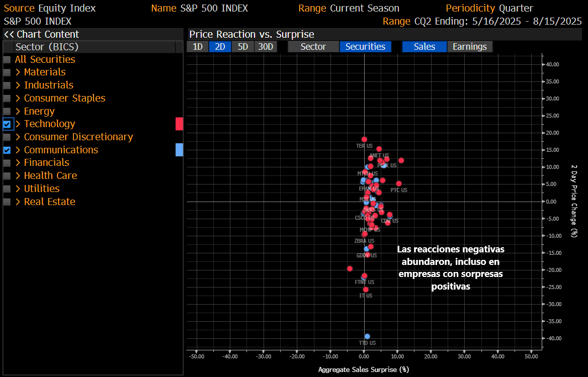Click the Aggregate Sales Surprise axis title

363,369
